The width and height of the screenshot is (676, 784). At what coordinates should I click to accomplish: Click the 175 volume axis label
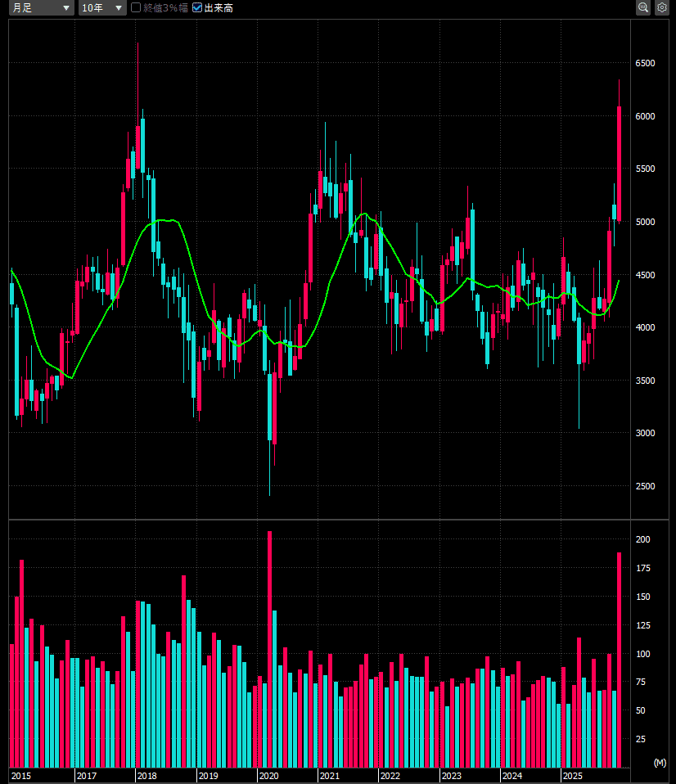tap(643, 568)
